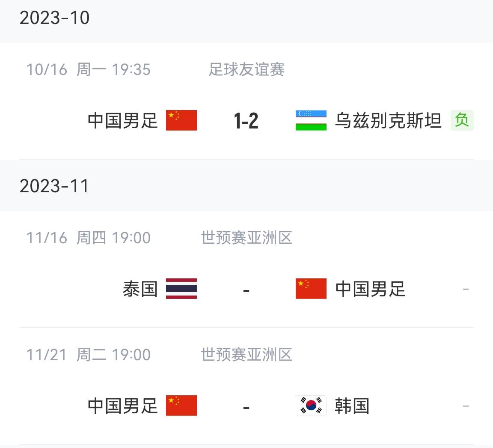
Task: Open 泰国 team name
Action: tap(140, 289)
